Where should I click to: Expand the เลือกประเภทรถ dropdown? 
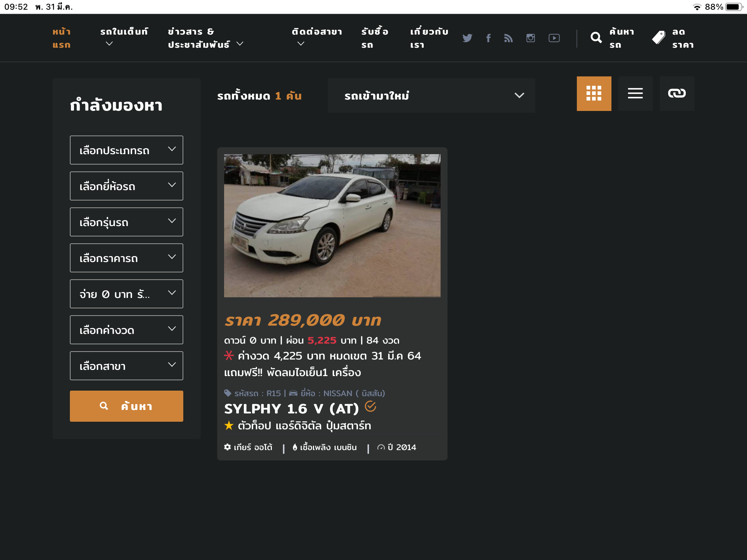pos(126,150)
